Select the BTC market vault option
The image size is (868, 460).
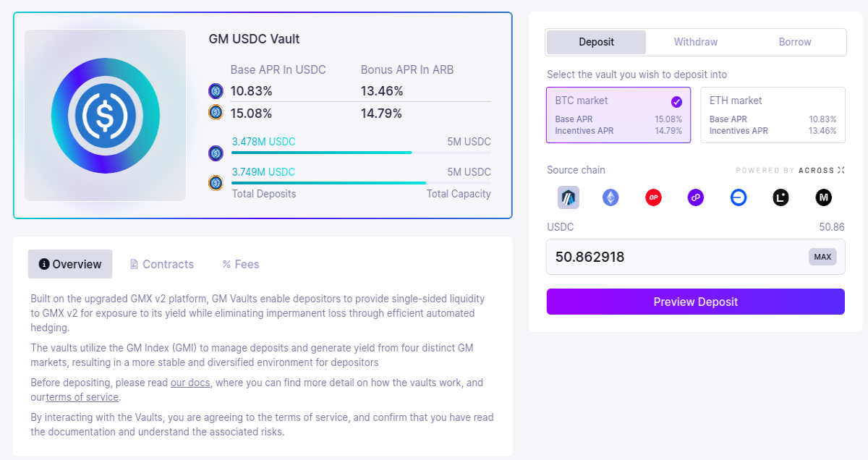click(618, 115)
